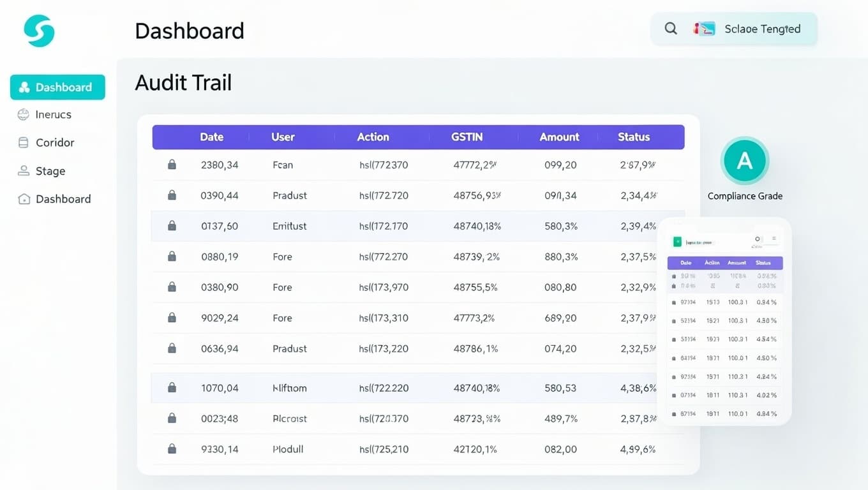Screen dimensions: 868x490
Task: Sort the table by the Date column header
Action: (211, 137)
